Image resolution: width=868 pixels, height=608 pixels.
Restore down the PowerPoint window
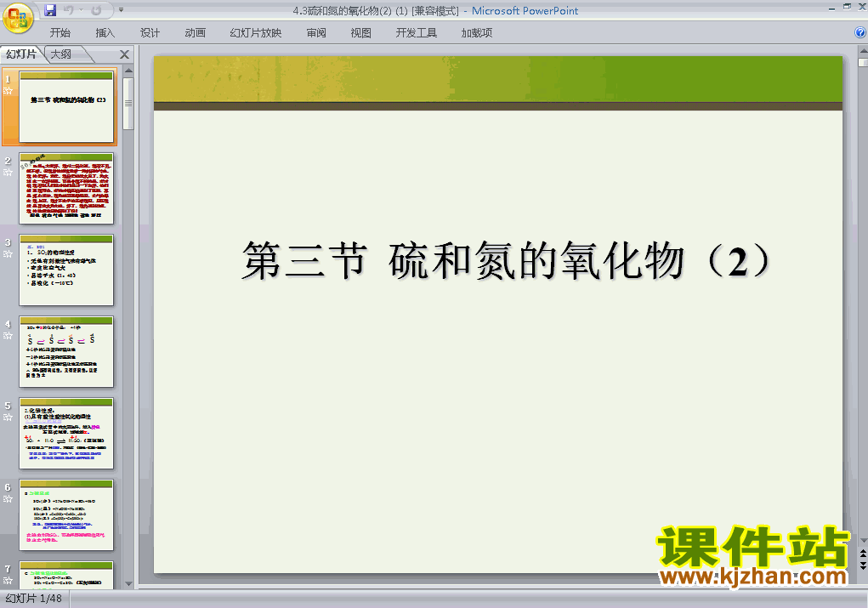coord(847,7)
